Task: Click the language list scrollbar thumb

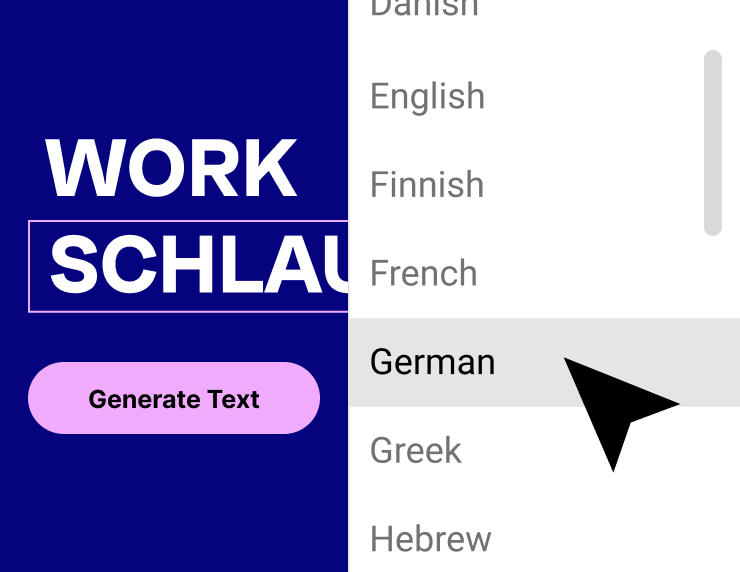Action: 713,143
